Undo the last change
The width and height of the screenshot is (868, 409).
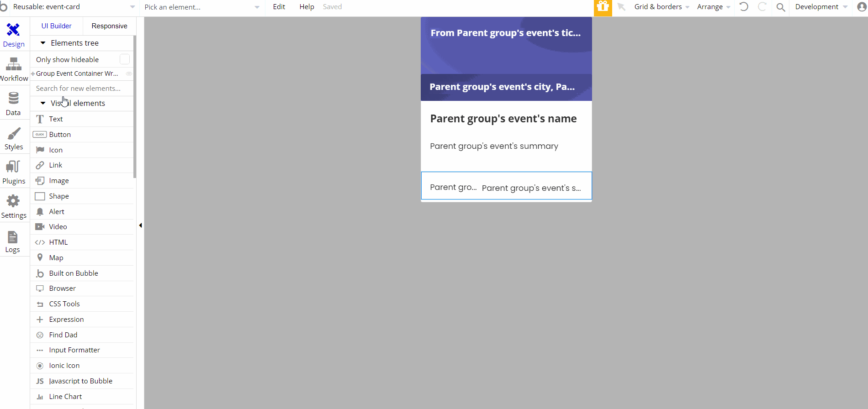pos(744,7)
